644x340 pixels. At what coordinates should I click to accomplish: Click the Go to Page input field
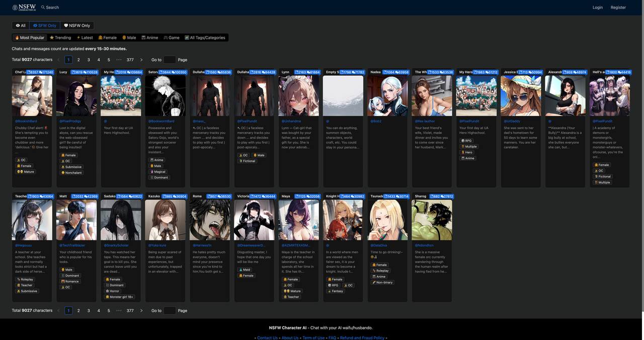tap(170, 59)
